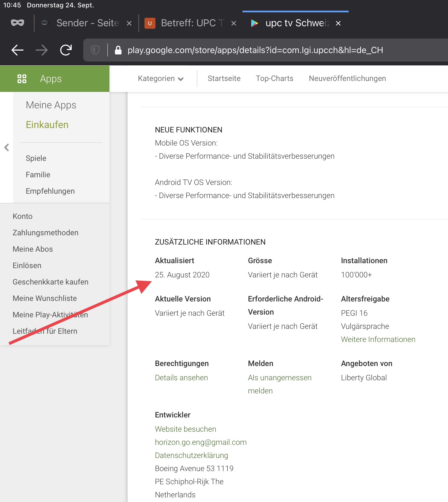Click the 'Liberty Global' provider text

(364, 378)
